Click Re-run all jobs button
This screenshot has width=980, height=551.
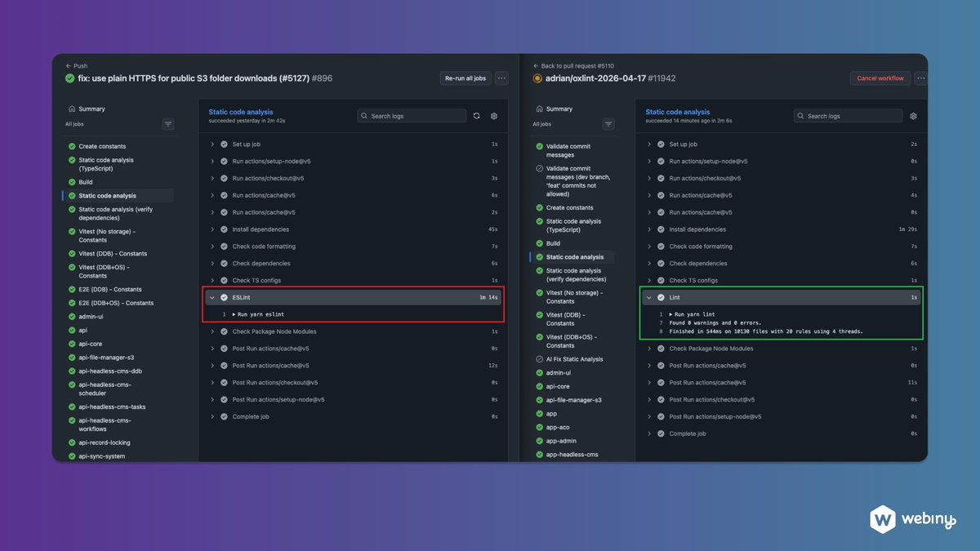tap(465, 78)
